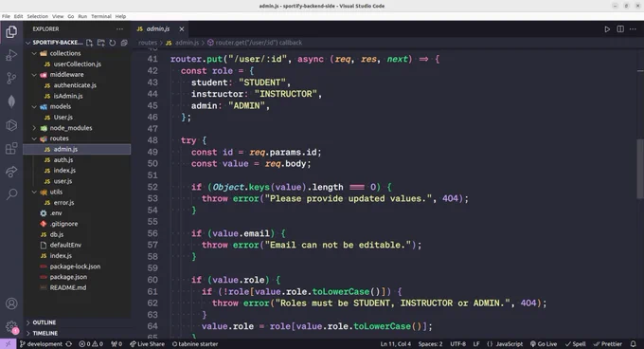
Task: Click tabnine starter status item
Action: (x=195, y=344)
